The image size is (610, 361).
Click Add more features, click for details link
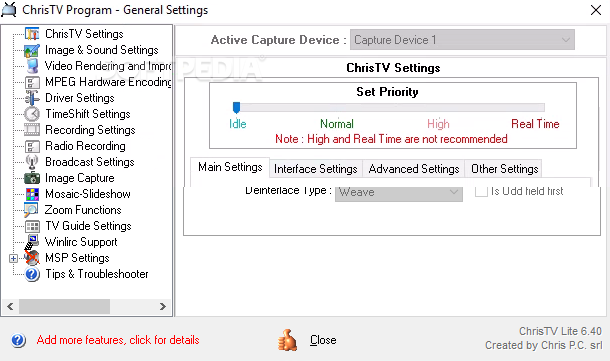point(118,340)
